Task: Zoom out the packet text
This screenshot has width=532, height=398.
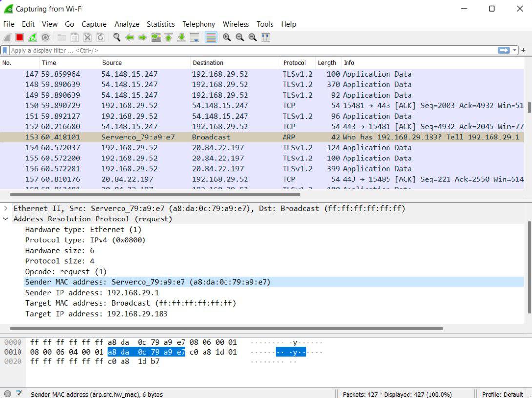Action: pyautogui.click(x=240, y=37)
